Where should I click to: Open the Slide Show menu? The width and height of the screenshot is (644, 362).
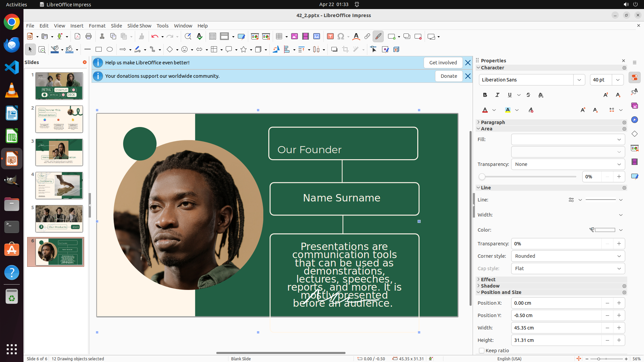pyautogui.click(x=139, y=26)
